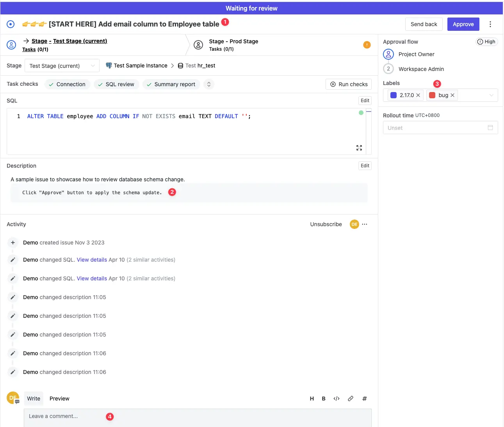Click the hashtag issue reference icon

364,399
